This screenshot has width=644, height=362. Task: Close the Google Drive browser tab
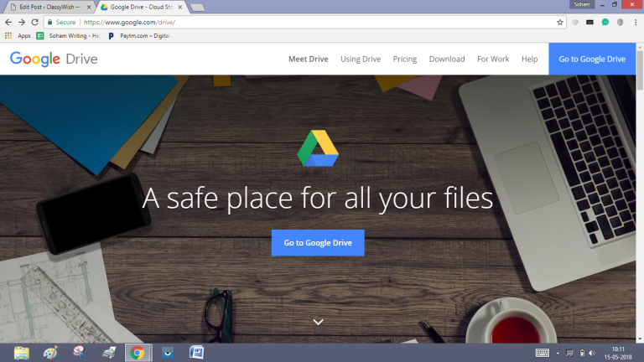pos(179,7)
